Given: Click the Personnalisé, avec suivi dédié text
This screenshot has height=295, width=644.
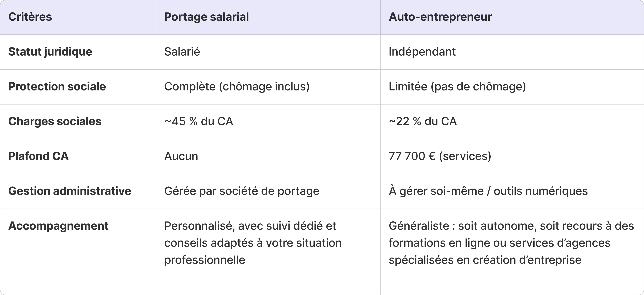Looking at the screenshot, I should pos(250,226).
